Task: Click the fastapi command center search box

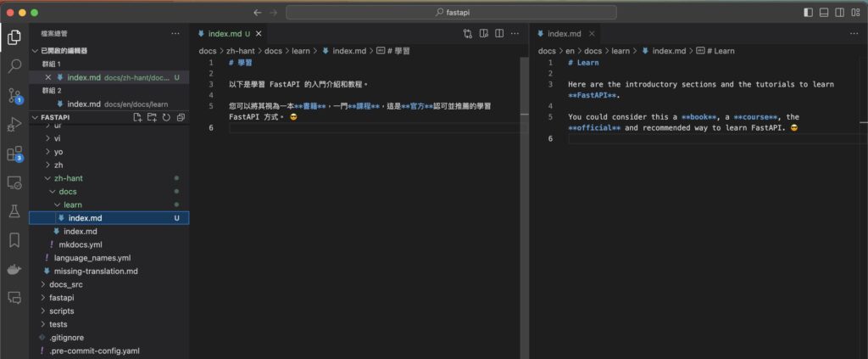Action: pyautogui.click(x=451, y=12)
